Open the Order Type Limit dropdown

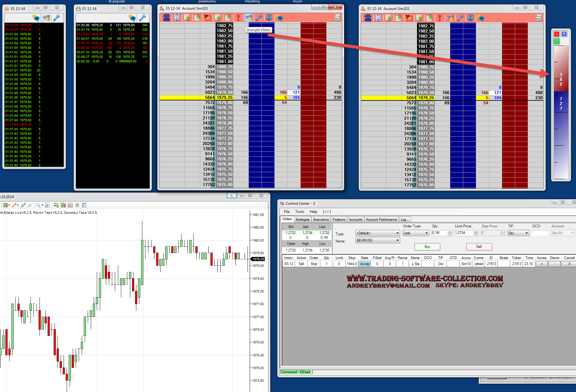(426, 233)
